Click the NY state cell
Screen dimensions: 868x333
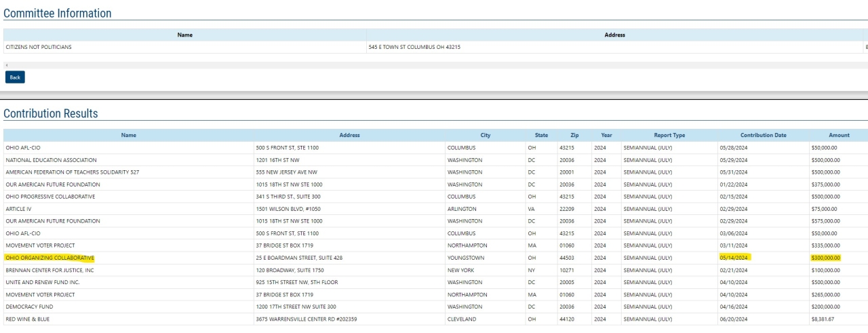531,270
